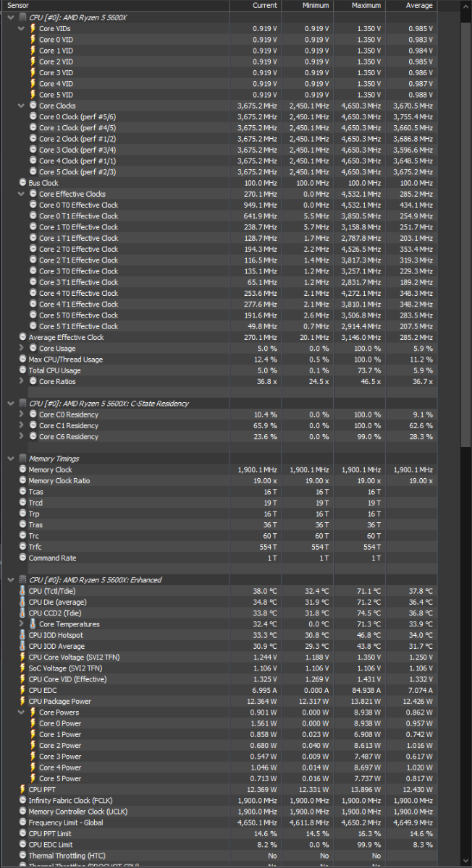Click the icon beside Core 3 T1 Effective Clock

tap(33, 282)
